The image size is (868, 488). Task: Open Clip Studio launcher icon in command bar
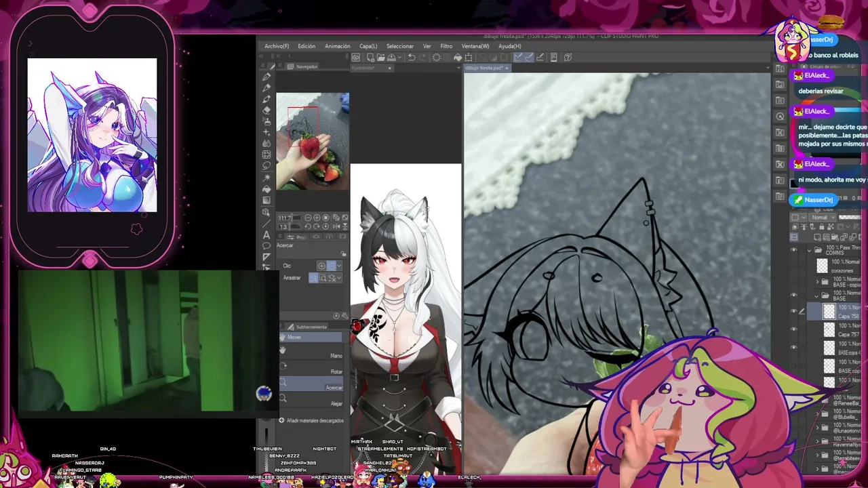click(355, 58)
